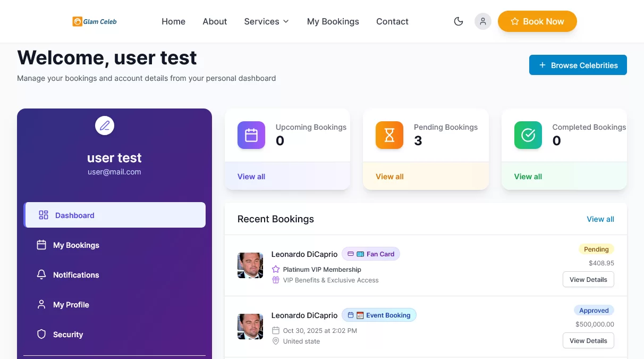Click the orange Pending Bookings hourglass icon

pyautogui.click(x=389, y=135)
